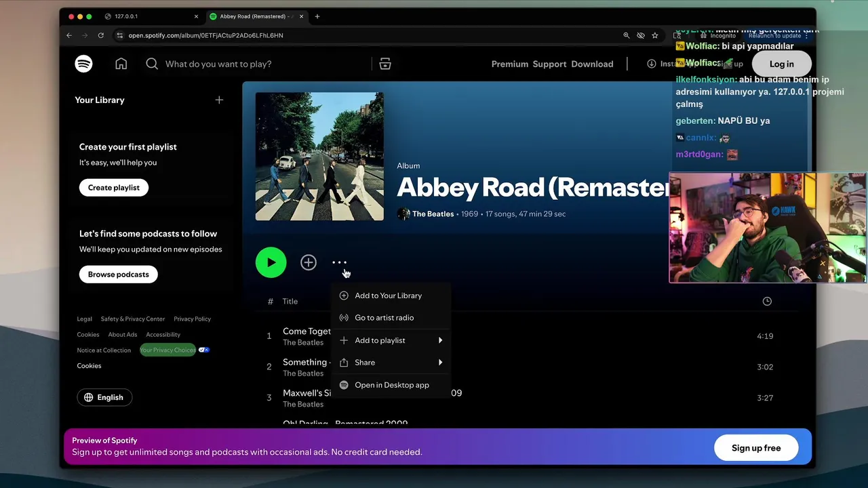The width and height of the screenshot is (868, 488).
Task: Select the Abbey Road (Remastered) browser tab
Action: (x=256, y=16)
